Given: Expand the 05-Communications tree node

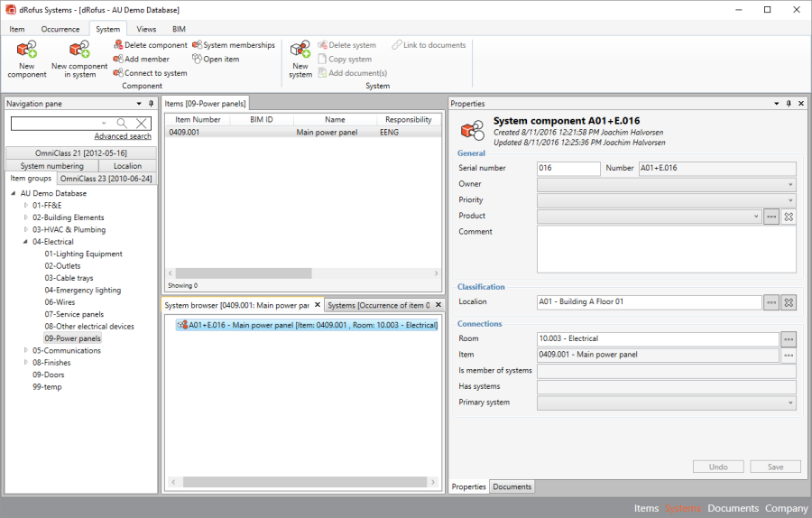Looking at the screenshot, I should 26,350.
